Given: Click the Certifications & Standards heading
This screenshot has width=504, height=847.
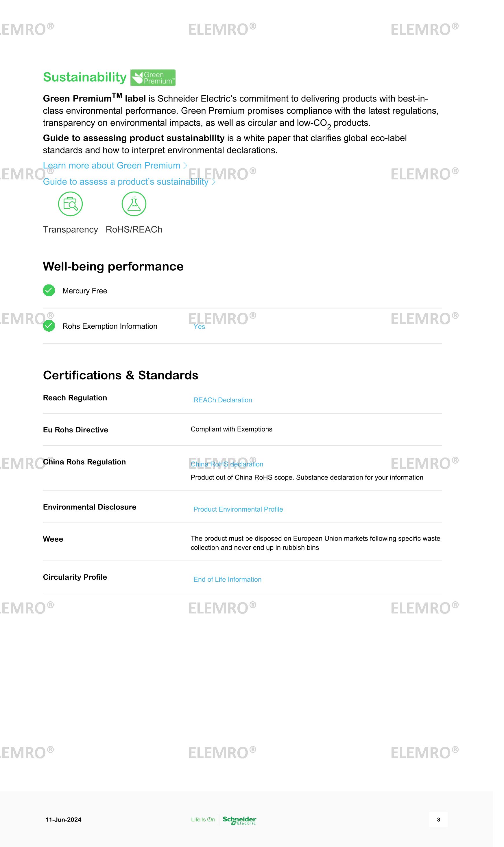Looking at the screenshot, I should pos(120,375).
